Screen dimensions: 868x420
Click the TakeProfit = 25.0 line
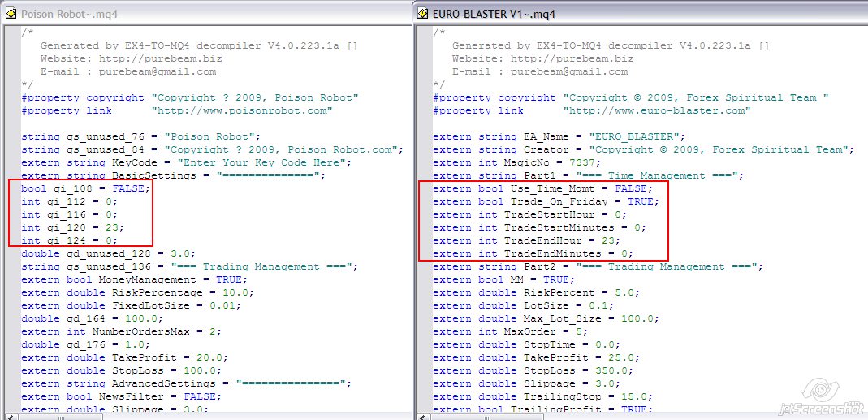click(537, 357)
